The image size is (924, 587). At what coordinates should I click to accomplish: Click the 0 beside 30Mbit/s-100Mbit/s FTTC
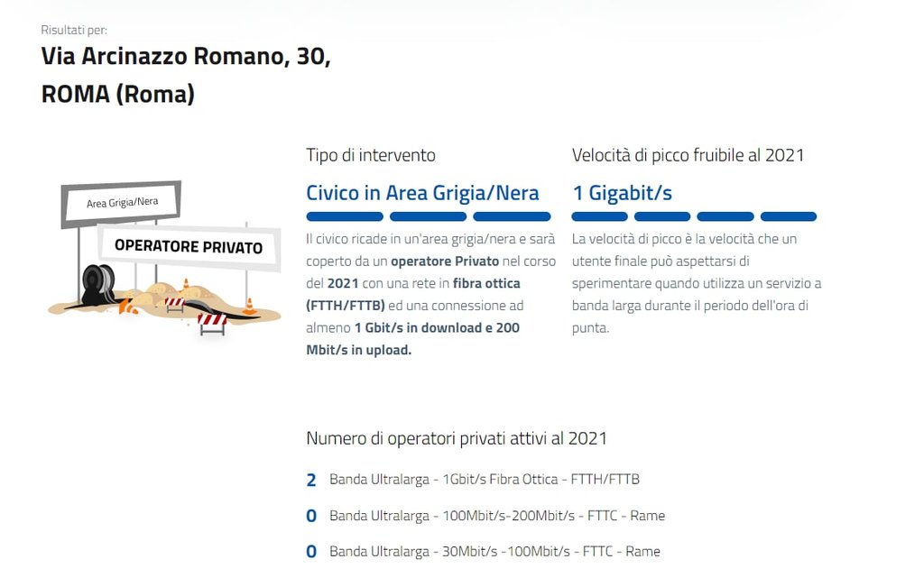311,552
